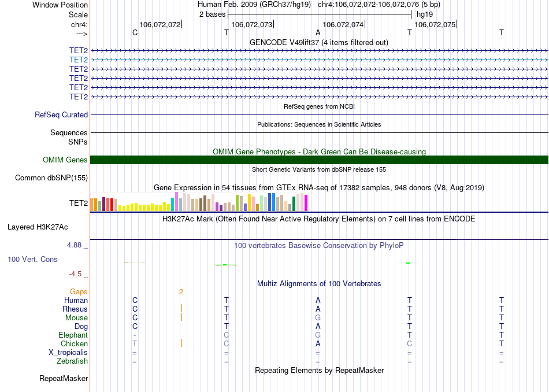Click magenta last bar in GTEx chart
This screenshot has height=392, width=549.
pyautogui.click(x=306, y=203)
